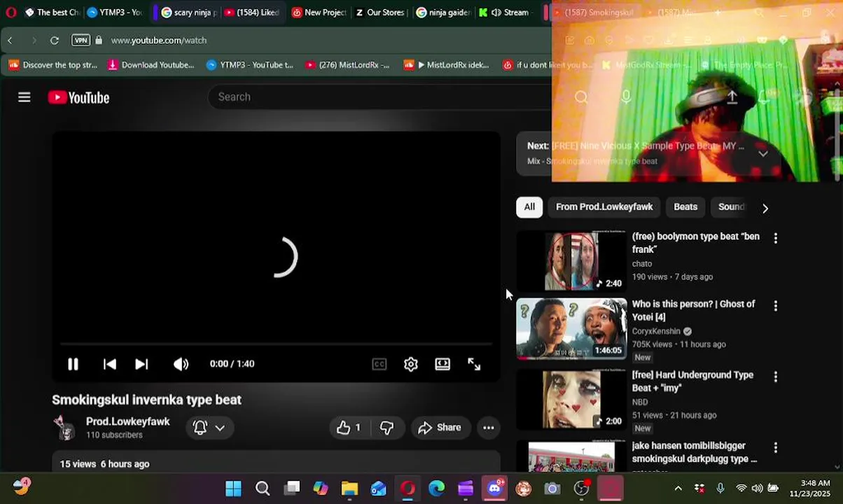Open Discover the top str... bookmark
Viewport: 843px width, 504px height.
tap(54, 65)
